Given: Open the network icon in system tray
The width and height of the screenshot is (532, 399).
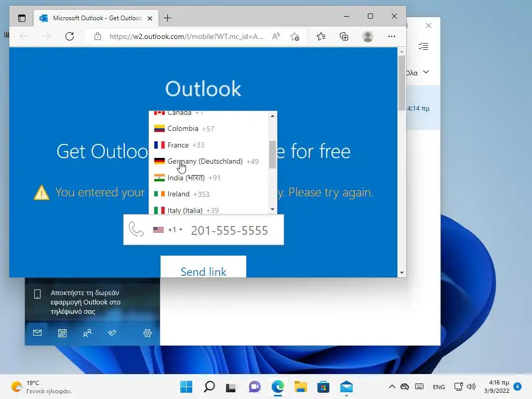Looking at the screenshot, I should pyautogui.click(x=458, y=387).
